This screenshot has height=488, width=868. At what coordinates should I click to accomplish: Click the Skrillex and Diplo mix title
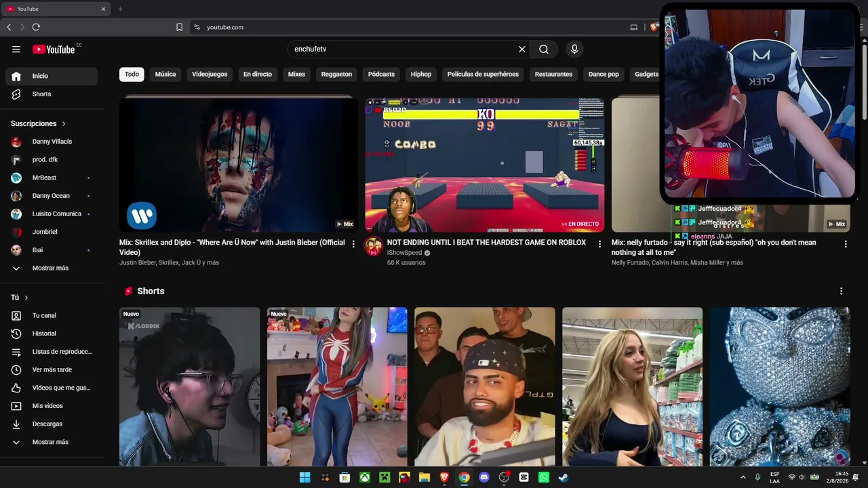point(232,247)
